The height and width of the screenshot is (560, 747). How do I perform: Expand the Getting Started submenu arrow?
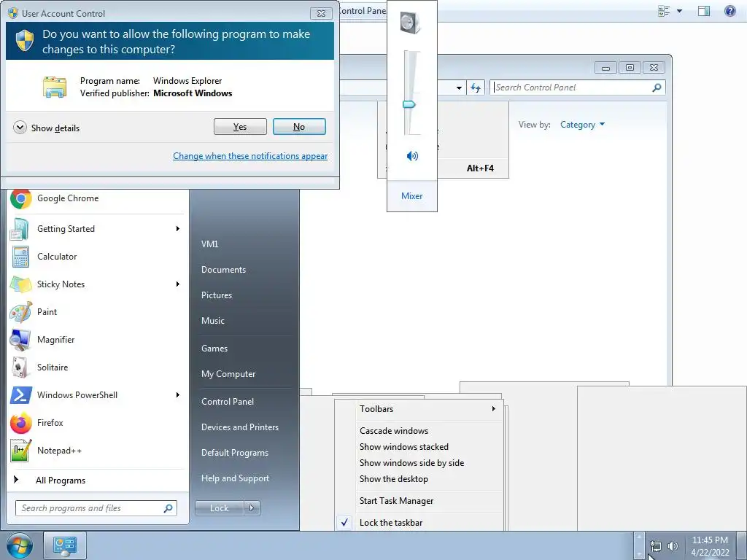(x=178, y=228)
